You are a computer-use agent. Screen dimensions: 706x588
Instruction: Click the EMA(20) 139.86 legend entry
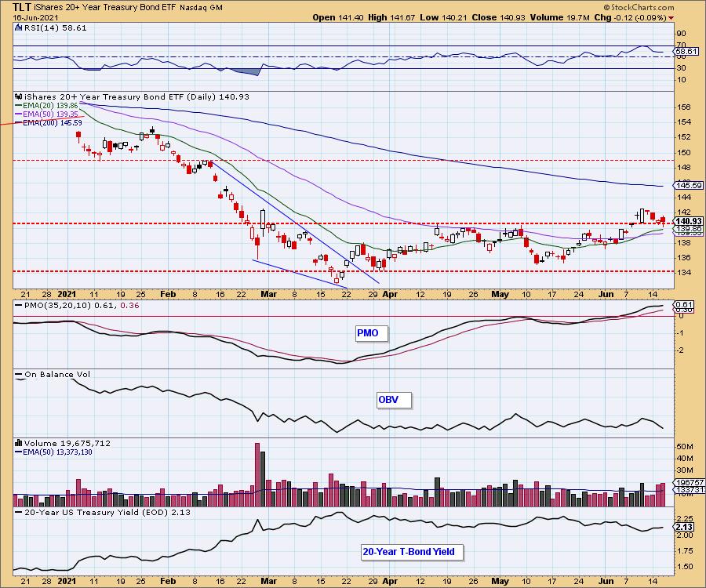[46, 106]
